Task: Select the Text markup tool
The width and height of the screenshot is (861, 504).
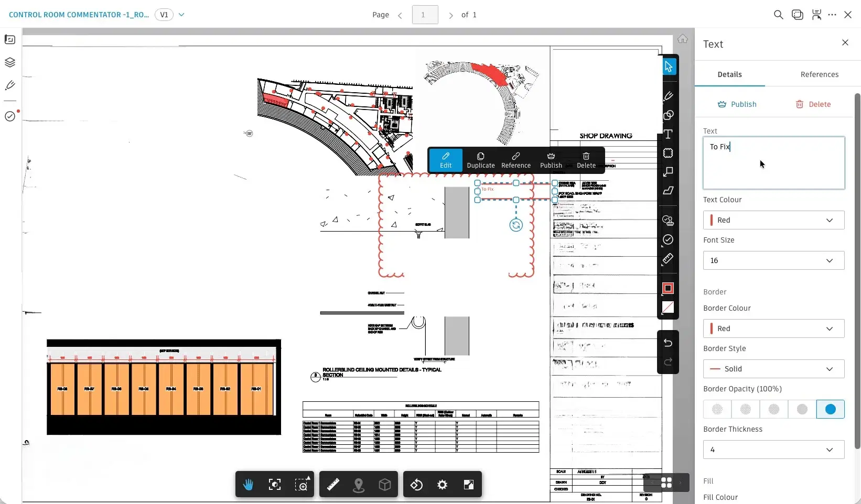Action: pyautogui.click(x=668, y=134)
